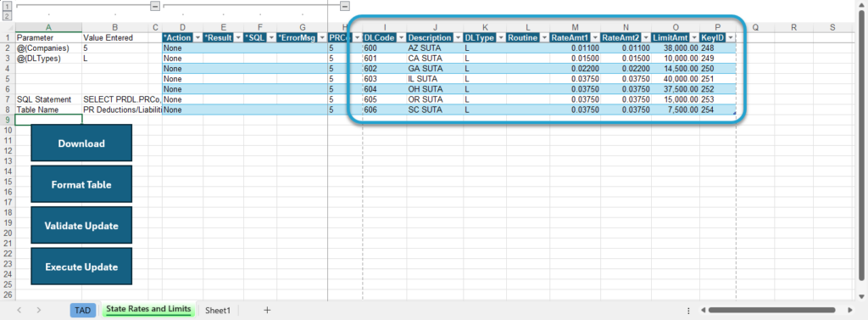Screen dimensions: 868x320
Task: Open the KeyID column filter dropdown
Action: 731,37
